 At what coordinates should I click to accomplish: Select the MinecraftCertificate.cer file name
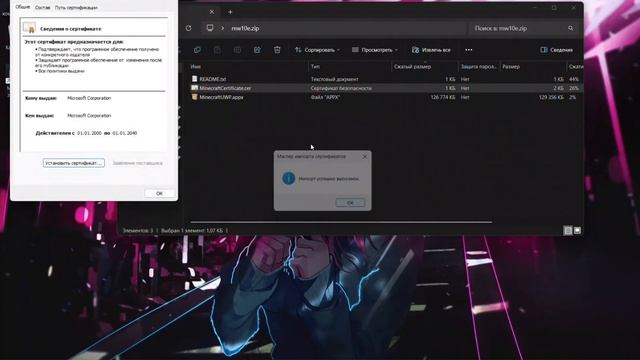pyautogui.click(x=225, y=88)
